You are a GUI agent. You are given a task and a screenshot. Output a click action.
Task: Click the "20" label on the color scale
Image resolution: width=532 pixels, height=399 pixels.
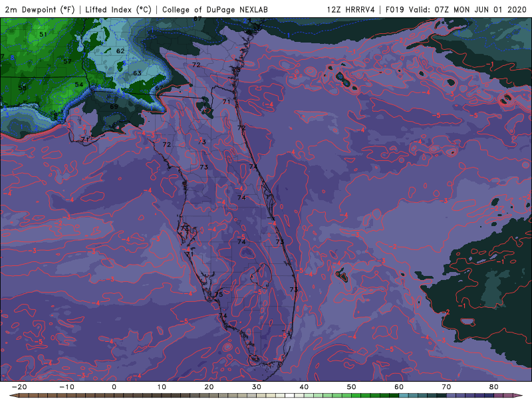[209, 387]
